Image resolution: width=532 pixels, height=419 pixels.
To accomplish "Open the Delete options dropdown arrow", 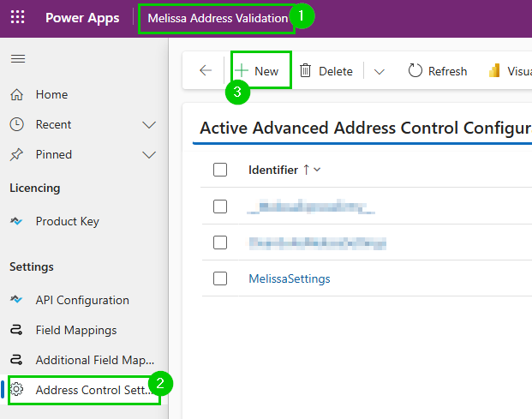I will click(380, 72).
